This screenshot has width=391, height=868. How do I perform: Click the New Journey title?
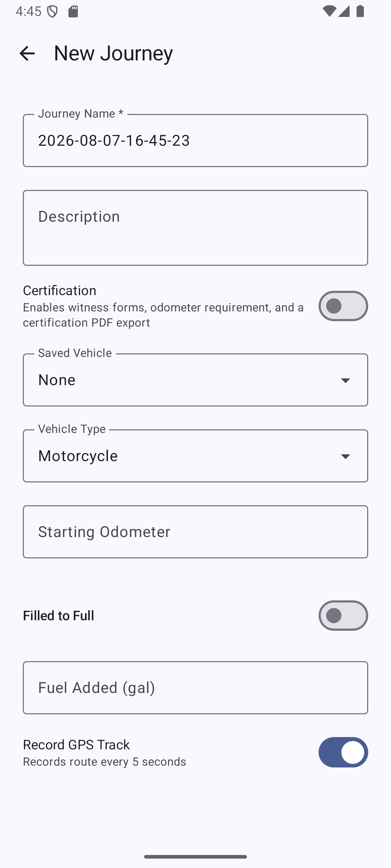click(113, 53)
